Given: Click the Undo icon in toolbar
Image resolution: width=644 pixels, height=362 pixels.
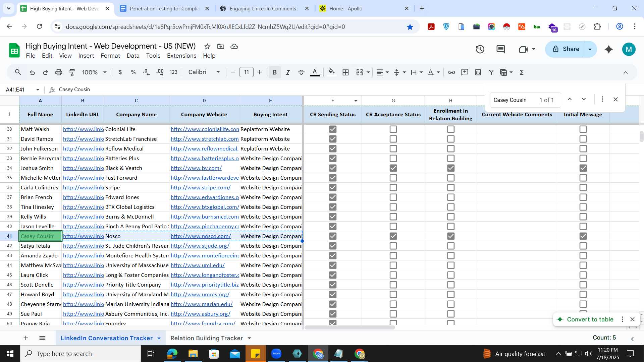Looking at the screenshot, I should pyautogui.click(x=32, y=72).
